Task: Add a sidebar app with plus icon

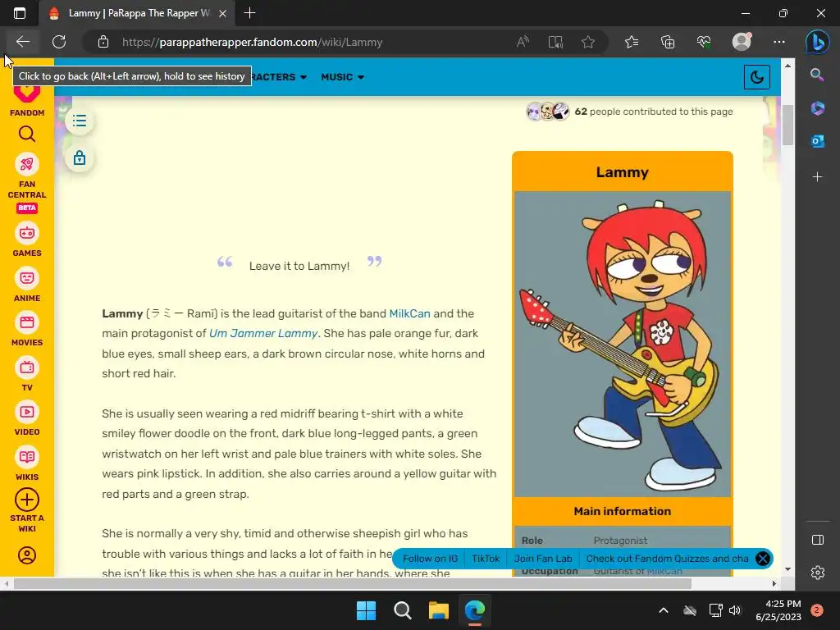Action: pos(817,177)
